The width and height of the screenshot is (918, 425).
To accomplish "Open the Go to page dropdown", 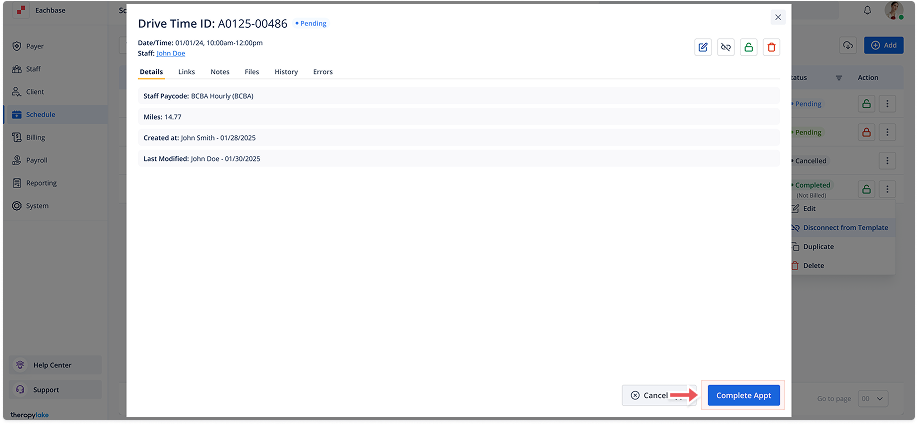I will pos(874,399).
